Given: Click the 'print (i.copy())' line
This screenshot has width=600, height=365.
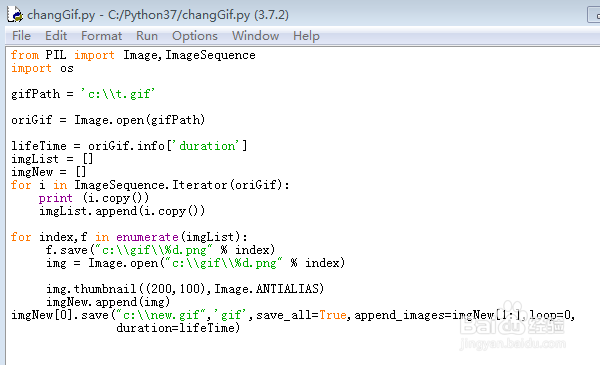Looking at the screenshot, I should [94, 198].
